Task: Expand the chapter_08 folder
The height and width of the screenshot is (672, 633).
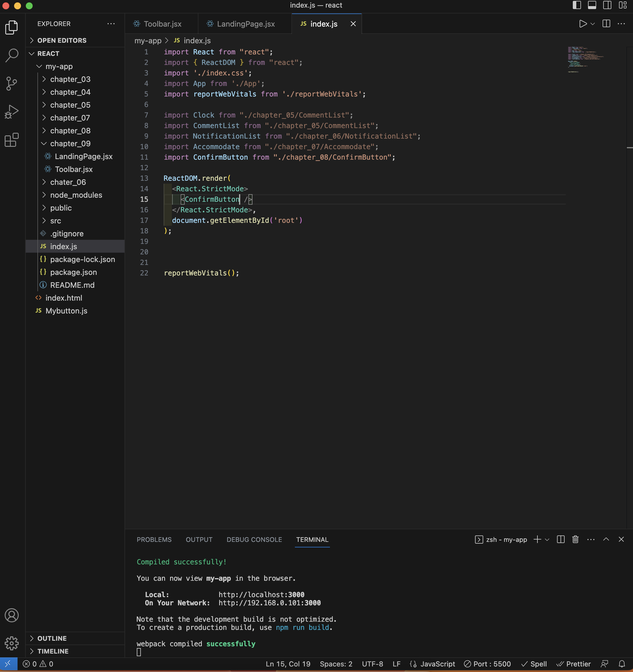Action: (75, 130)
